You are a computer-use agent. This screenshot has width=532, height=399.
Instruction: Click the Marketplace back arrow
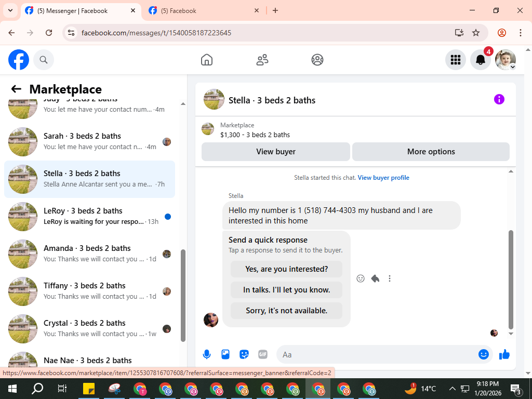point(16,89)
